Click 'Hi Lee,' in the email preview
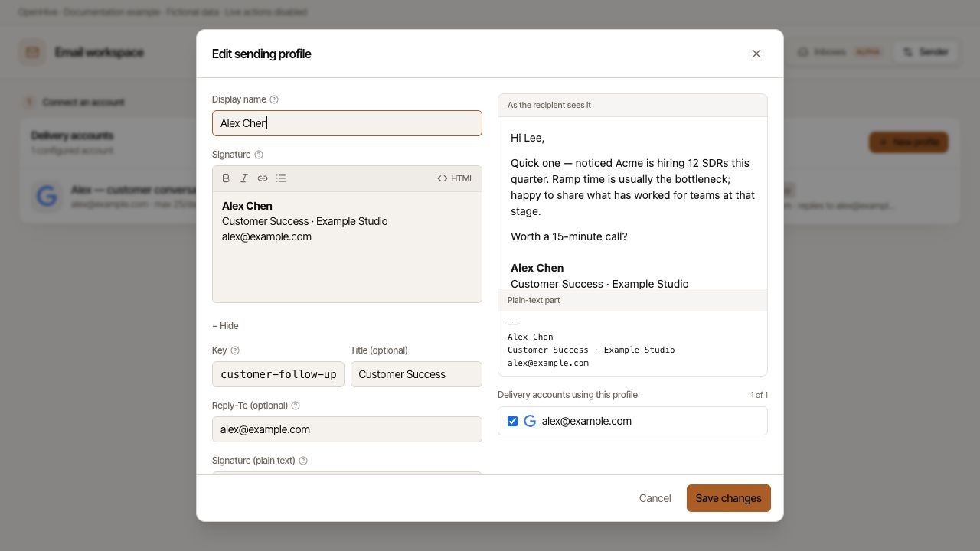Viewport: 980px width, 551px height. tap(528, 138)
